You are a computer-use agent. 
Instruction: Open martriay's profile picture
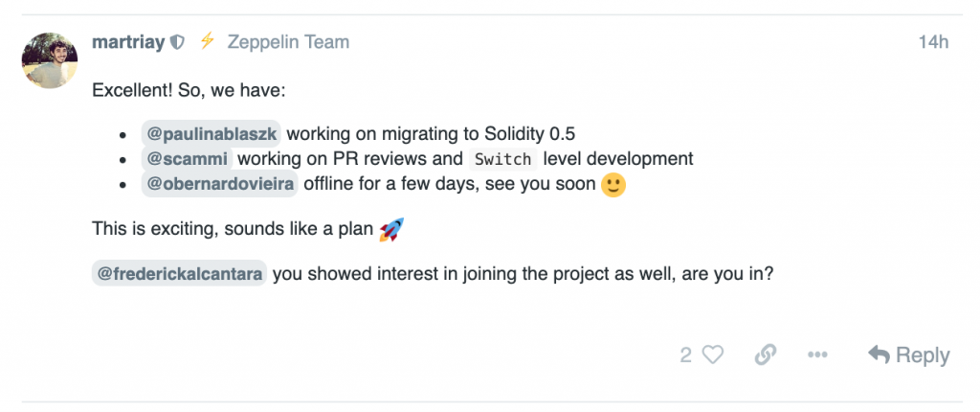pos(50,60)
